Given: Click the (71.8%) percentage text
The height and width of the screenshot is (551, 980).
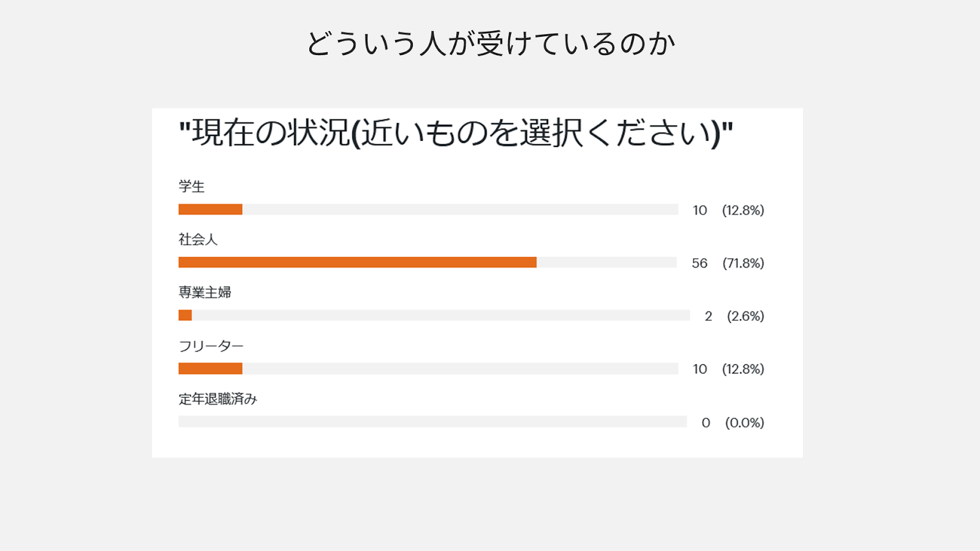Looking at the screenshot, I should (x=743, y=263).
